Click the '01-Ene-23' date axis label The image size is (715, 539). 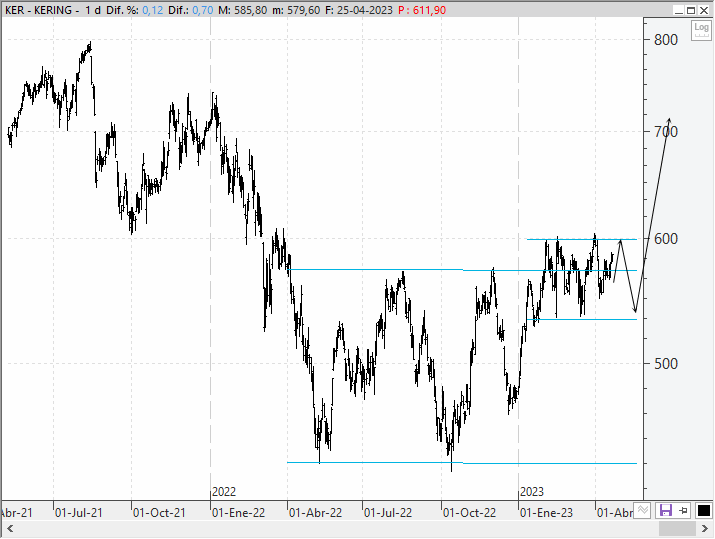546,513
